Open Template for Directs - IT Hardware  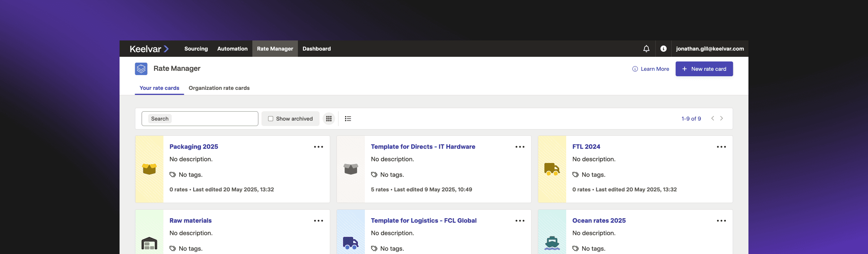[423, 147]
